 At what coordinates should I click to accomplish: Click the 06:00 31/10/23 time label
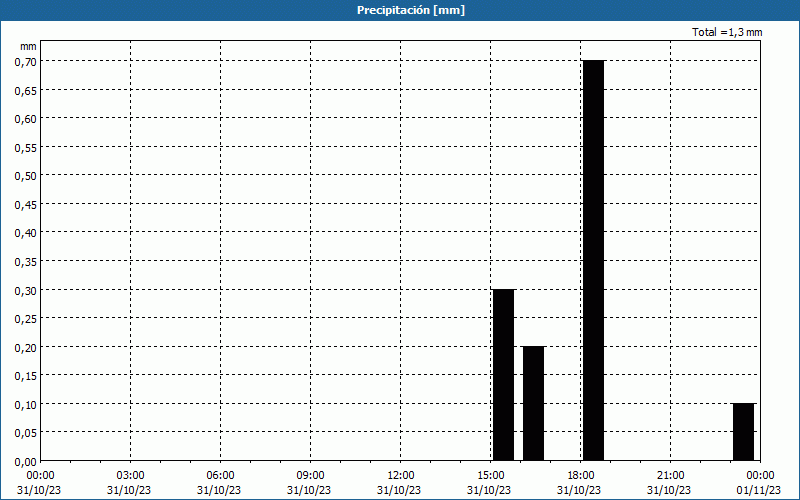(x=219, y=483)
